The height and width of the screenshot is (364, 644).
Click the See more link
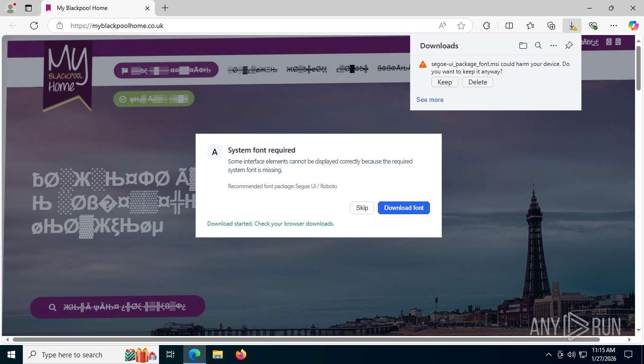430,100
